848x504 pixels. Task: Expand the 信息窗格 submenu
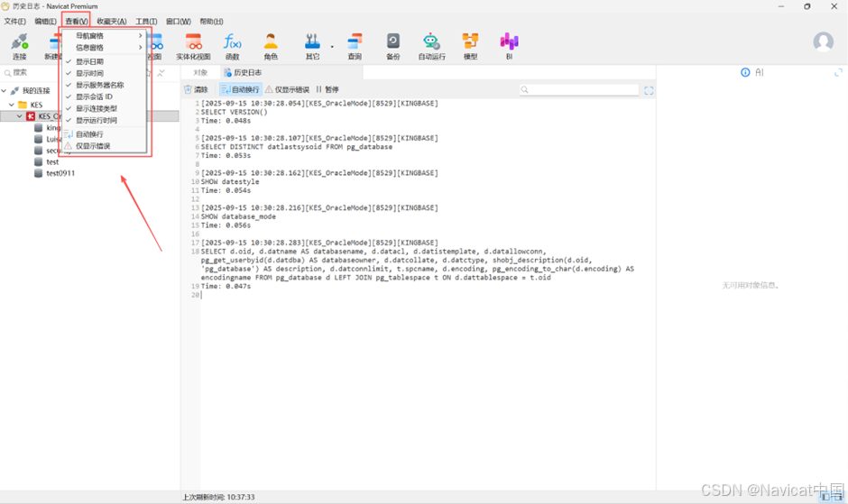pyautogui.click(x=105, y=48)
